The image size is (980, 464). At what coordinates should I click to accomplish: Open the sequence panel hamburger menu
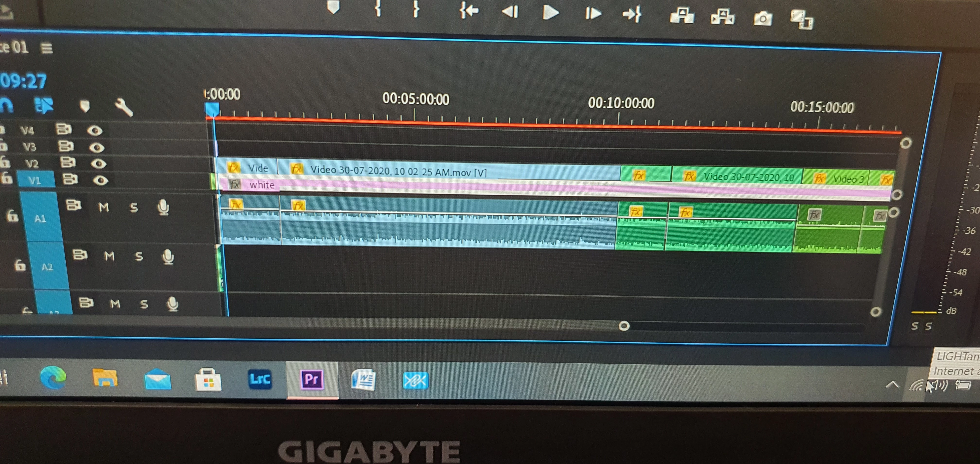pyautogui.click(x=47, y=48)
